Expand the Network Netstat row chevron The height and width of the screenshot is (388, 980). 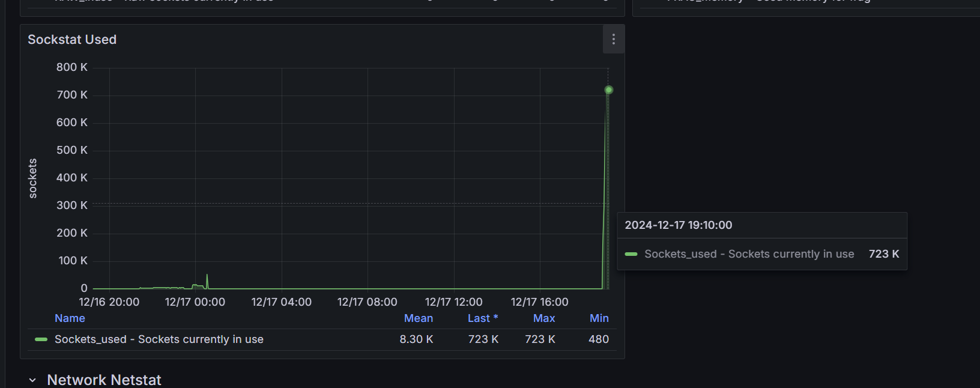click(x=32, y=380)
